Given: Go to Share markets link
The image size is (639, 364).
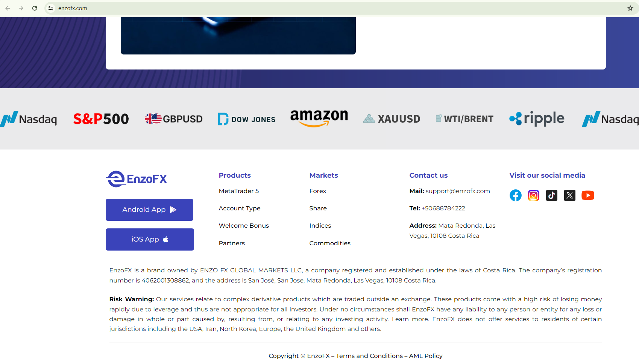Looking at the screenshot, I should coord(318,208).
